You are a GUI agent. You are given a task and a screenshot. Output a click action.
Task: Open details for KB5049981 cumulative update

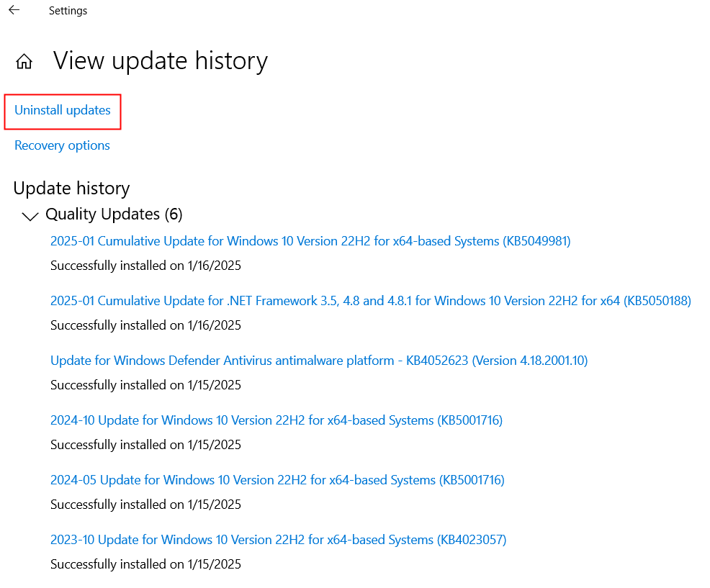[310, 240]
